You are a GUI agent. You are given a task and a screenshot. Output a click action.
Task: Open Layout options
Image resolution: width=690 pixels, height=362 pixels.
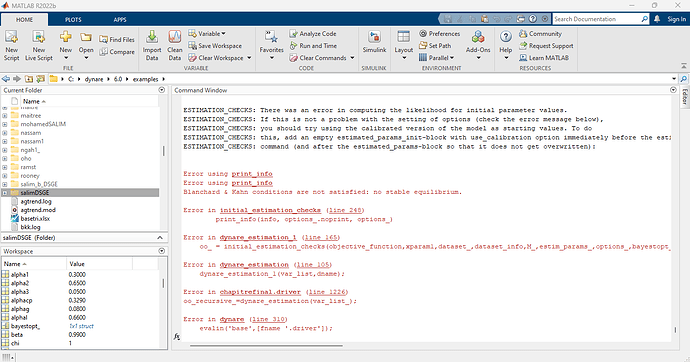(404, 46)
